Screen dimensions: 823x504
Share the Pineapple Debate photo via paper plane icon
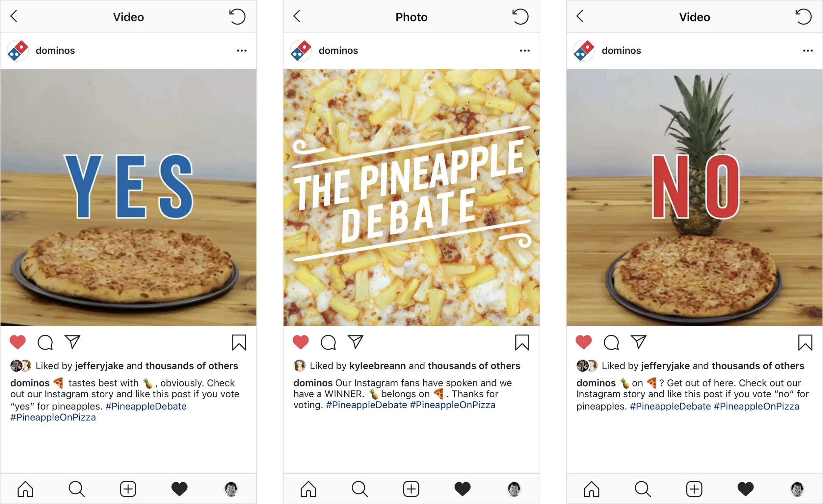click(x=356, y=342)
